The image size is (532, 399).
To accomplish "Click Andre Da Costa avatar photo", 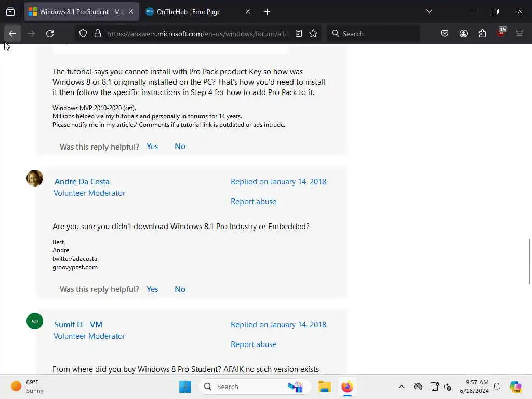I will click(35, 179).
